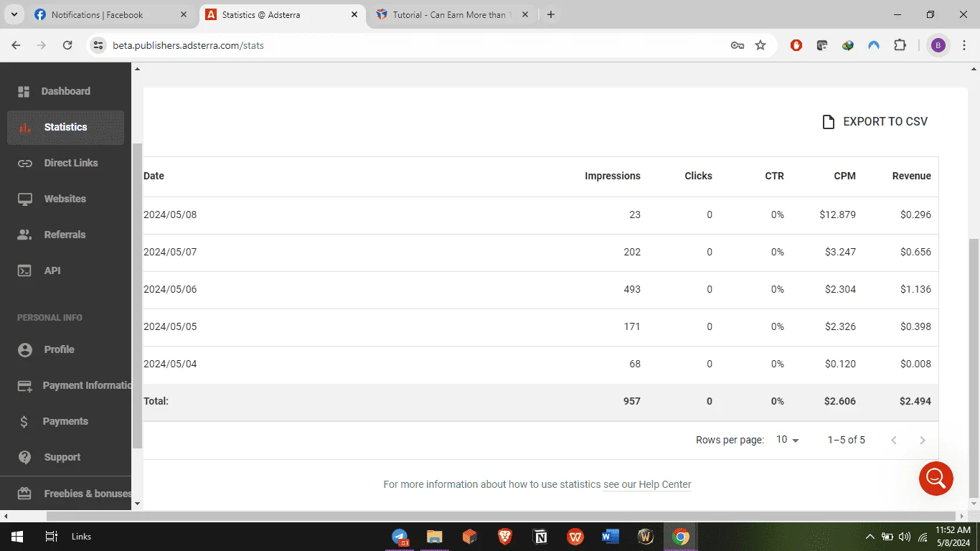Sort by the Impressions column header
Image resolution: width=980 pixels, height=551 pixels.
click(613, 176)
